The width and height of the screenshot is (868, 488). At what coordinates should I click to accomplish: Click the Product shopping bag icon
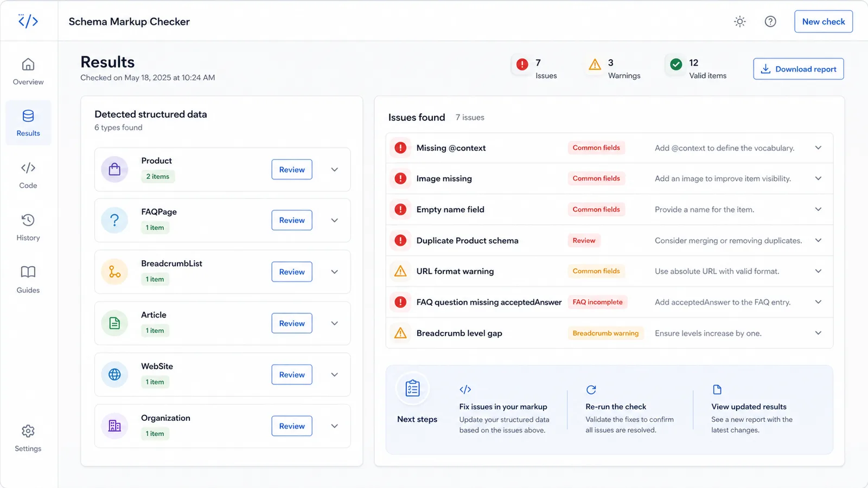pyautogui.click(x=114, y=169)
